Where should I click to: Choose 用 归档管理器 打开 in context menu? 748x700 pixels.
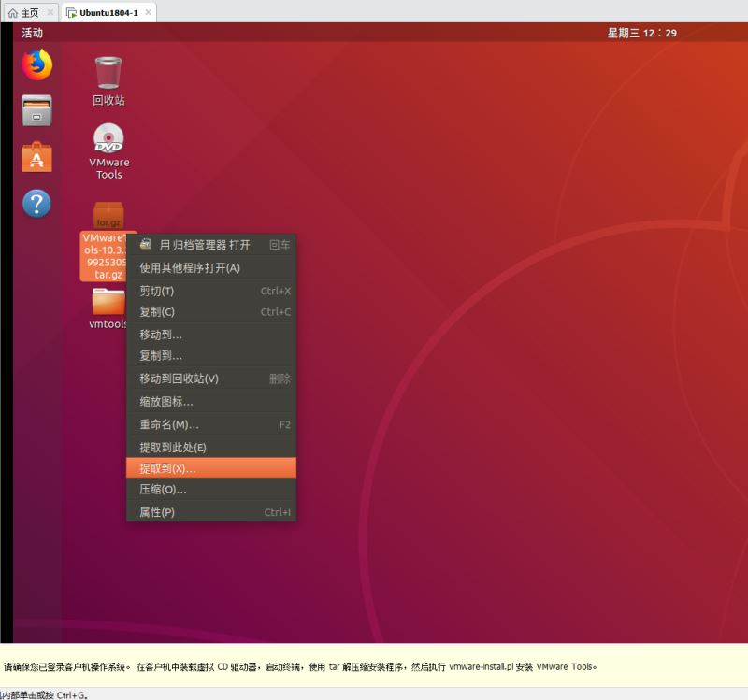tap(211, 245)
